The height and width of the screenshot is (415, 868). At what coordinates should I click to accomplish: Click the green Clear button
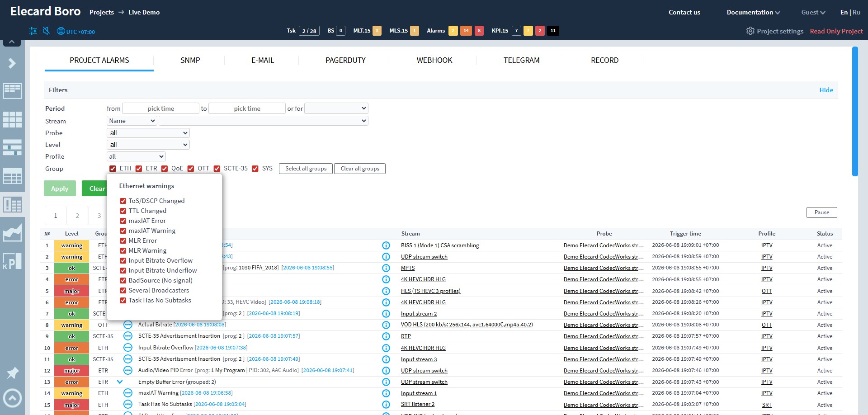95,189
